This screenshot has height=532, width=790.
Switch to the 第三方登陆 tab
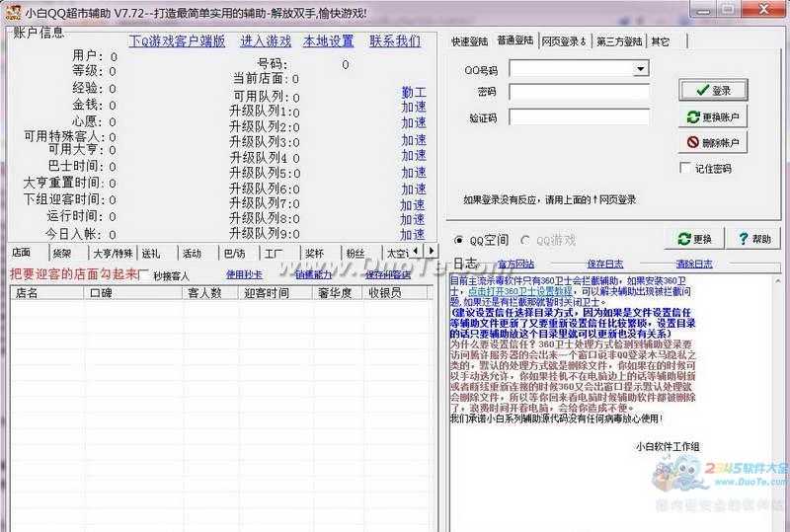click(x=619, y=41)
